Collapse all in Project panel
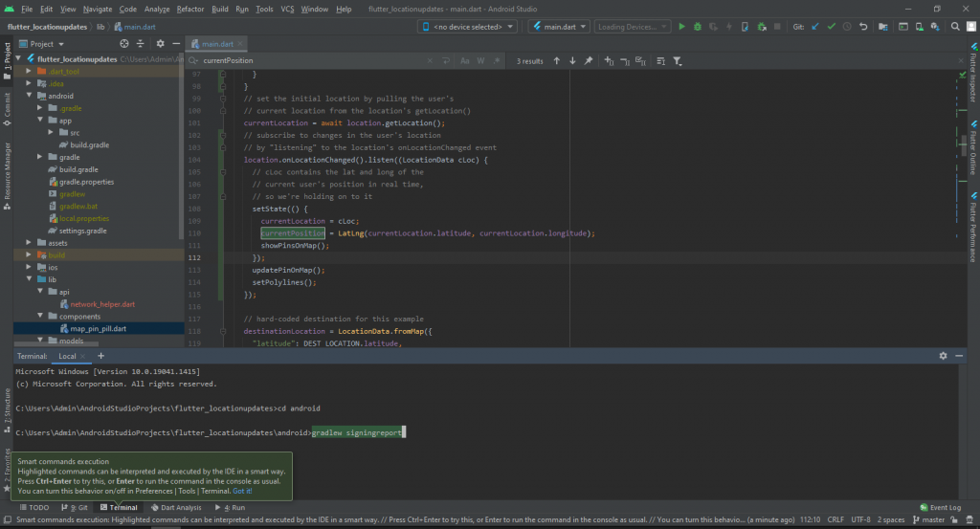980x529 pixels. click(x=140, y=44)
